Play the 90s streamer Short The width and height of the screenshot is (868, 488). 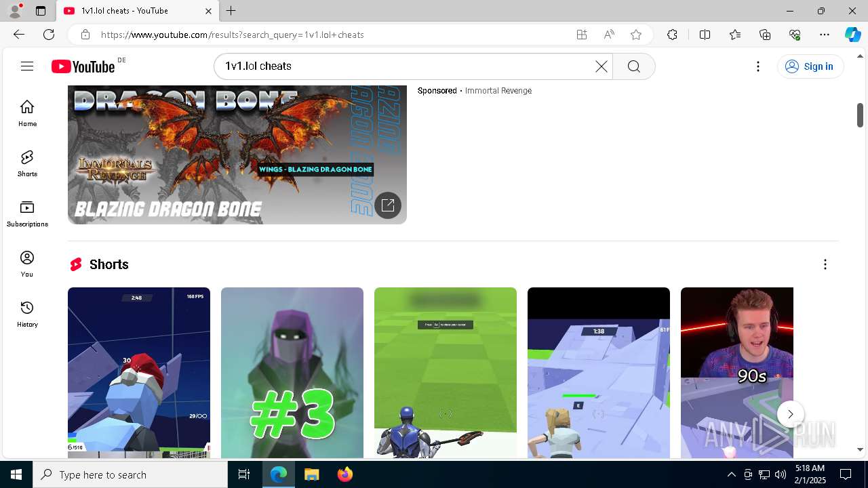tap(737, 373)
